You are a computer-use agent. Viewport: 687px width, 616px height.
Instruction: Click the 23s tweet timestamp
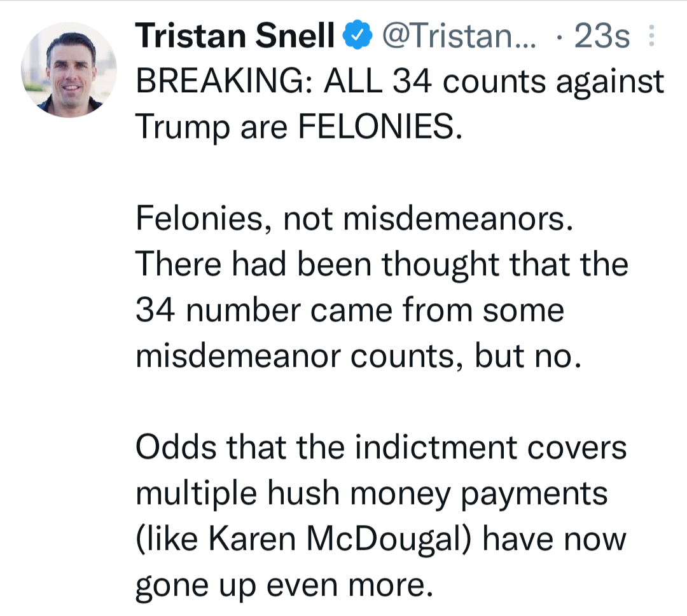[602, 36]
